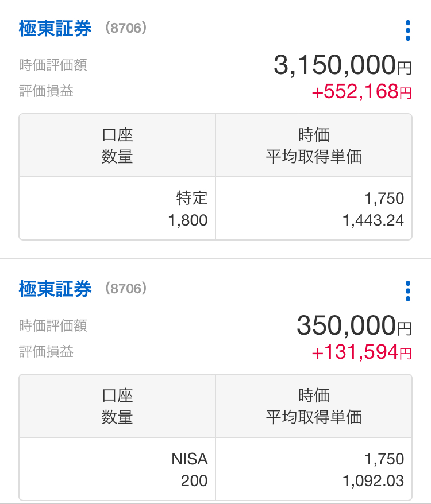Click the 時価 平均取得単価 header above 1,443.24
This screenshot has width=431, height=504.
(314, 146)
